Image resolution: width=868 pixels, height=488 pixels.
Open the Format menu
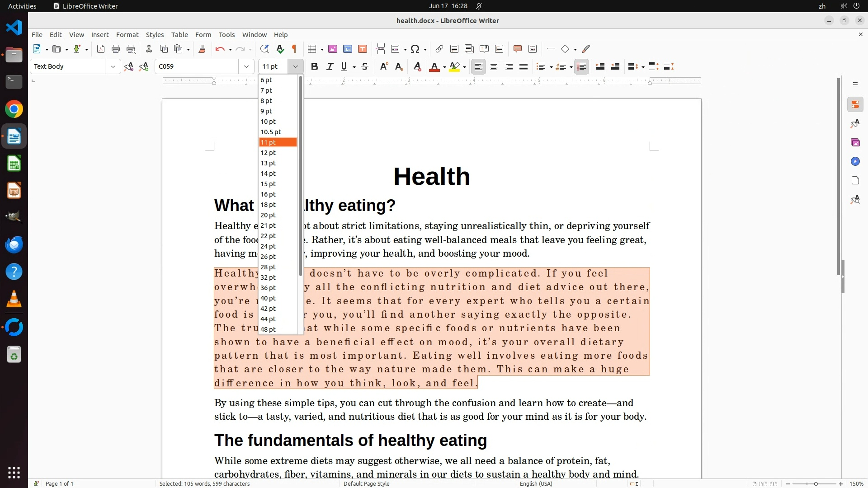pos(127,35)
